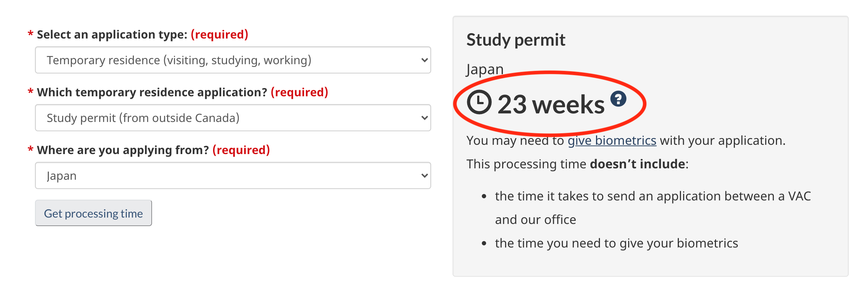Click the chevron arrow on Temporary residence dropdown
This screenshot has width=868, height=296.
pyautogui.click(x=424, y=60)
